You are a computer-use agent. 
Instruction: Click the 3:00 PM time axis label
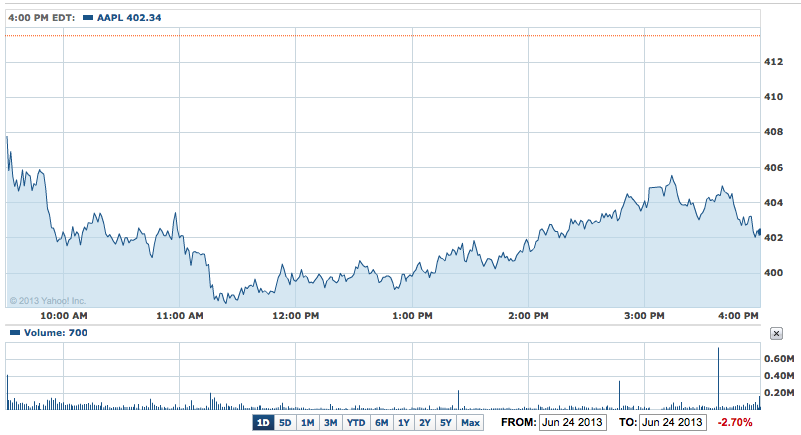pyautogui.click(x=644, y=317)
